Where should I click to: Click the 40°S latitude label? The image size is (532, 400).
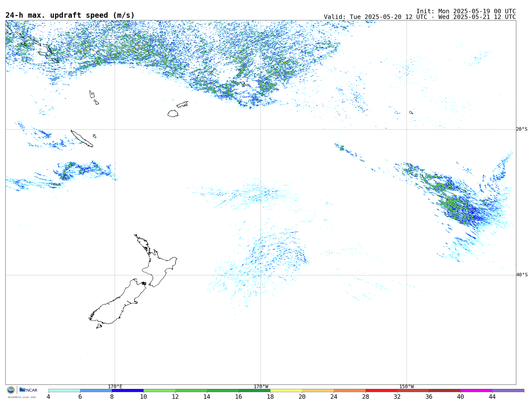(x=522, y=275)
